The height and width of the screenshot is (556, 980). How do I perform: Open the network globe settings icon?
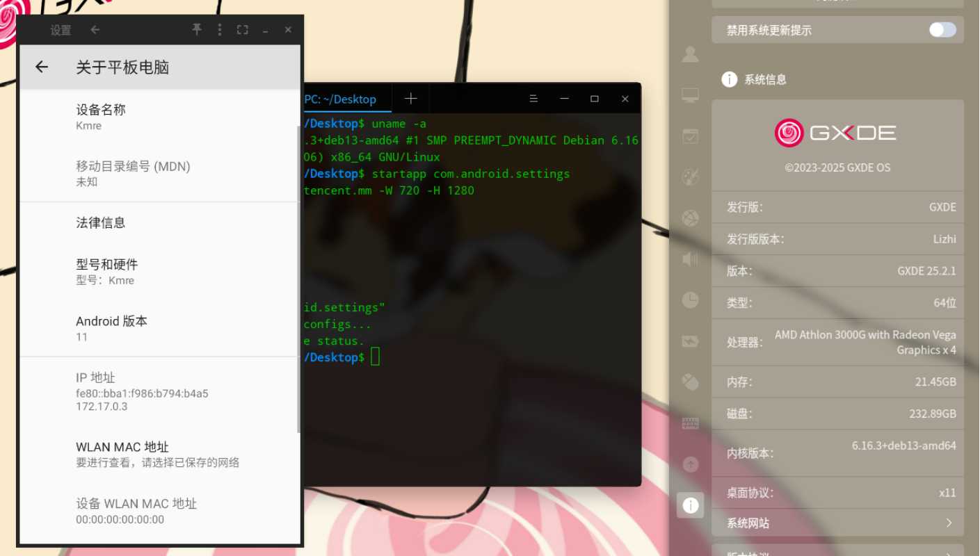point(689,217)
